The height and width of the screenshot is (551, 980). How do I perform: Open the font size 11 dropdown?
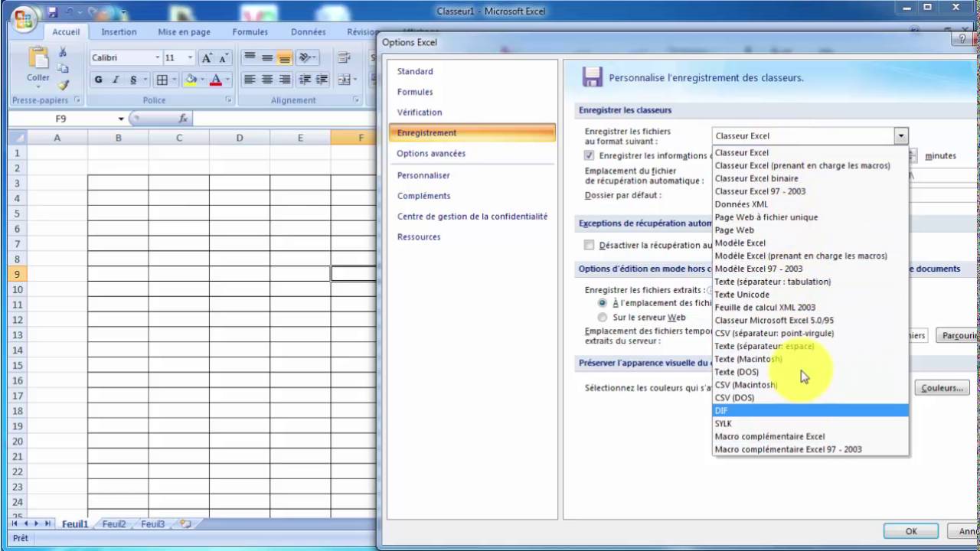(191, 58)
